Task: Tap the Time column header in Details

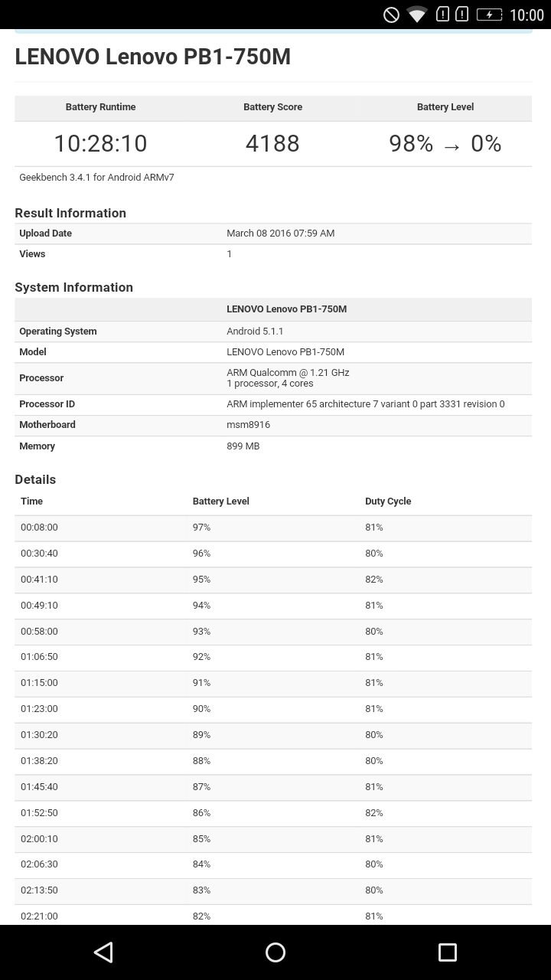Action: [x=31, y=501]
